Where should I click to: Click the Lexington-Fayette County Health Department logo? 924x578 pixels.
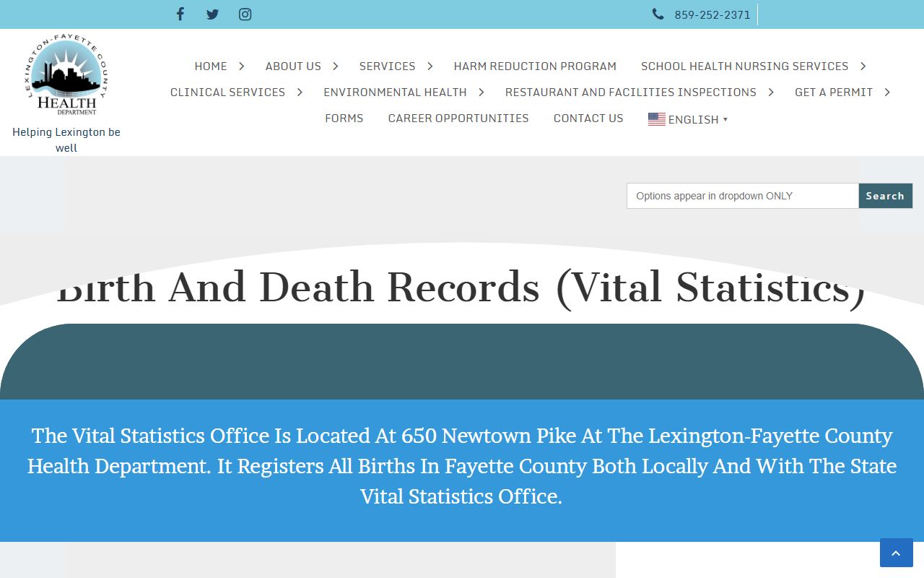[66, 74]
